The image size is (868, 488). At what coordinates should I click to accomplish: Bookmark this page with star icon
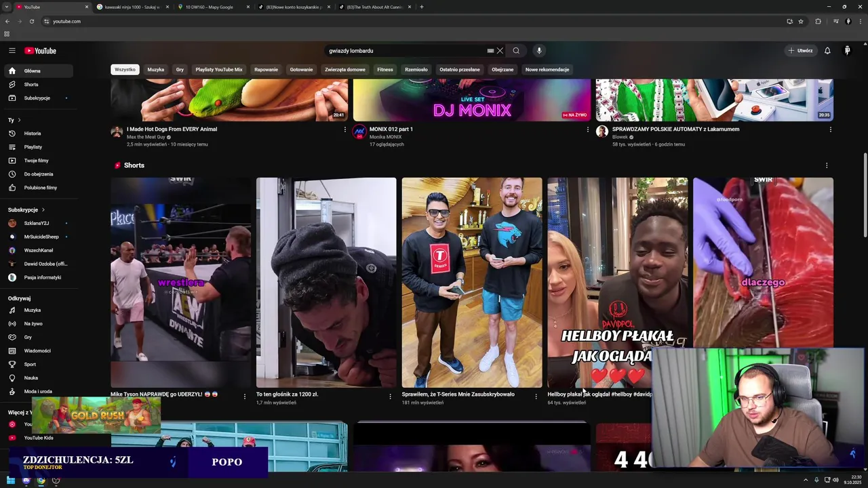click(x=801, y=22)
